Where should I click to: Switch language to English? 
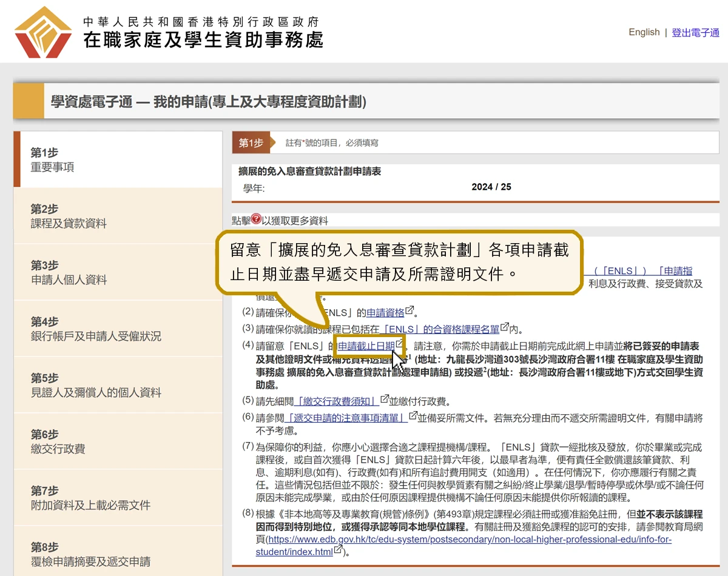pos(644,32)
